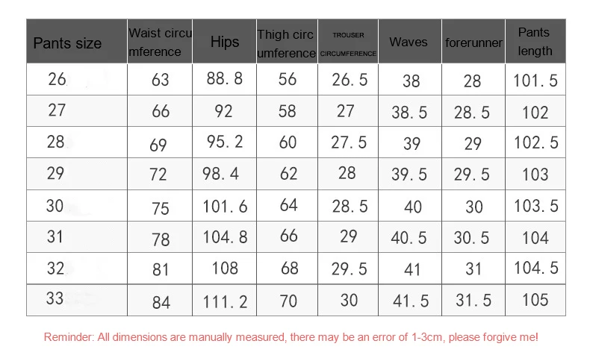This screenshot has height=364, width=590.
Task: Select the Thigh circumference header cell
Action: point(287,41)
